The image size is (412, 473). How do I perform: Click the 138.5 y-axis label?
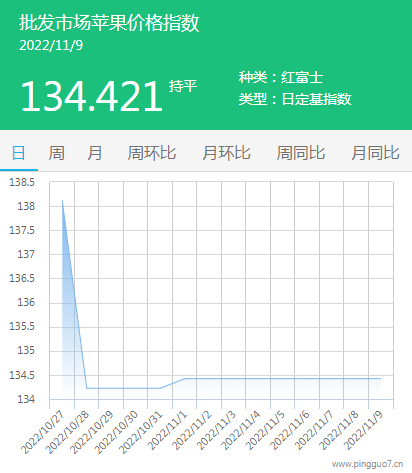coord(22,182)
